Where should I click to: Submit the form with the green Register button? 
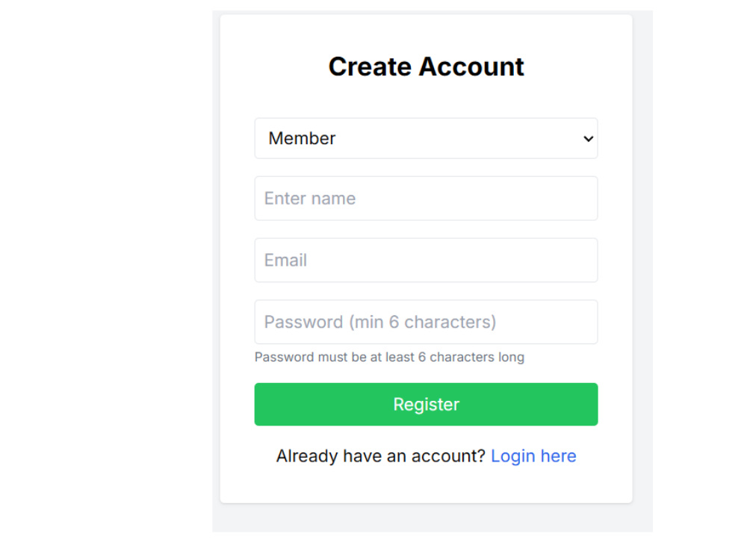[426, 404]
